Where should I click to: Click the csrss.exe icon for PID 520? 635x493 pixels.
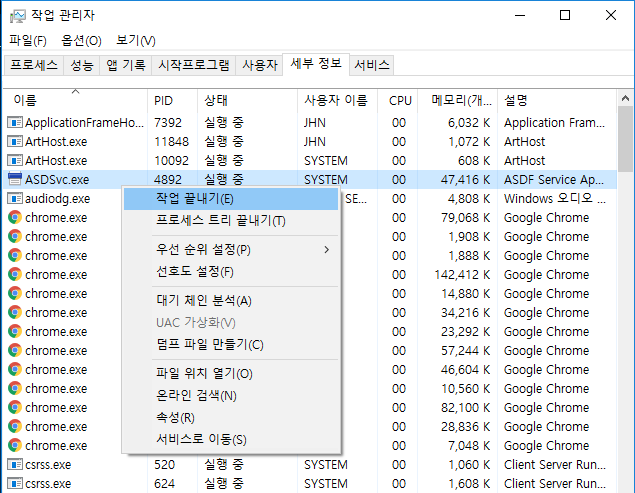tap(15, 464)
